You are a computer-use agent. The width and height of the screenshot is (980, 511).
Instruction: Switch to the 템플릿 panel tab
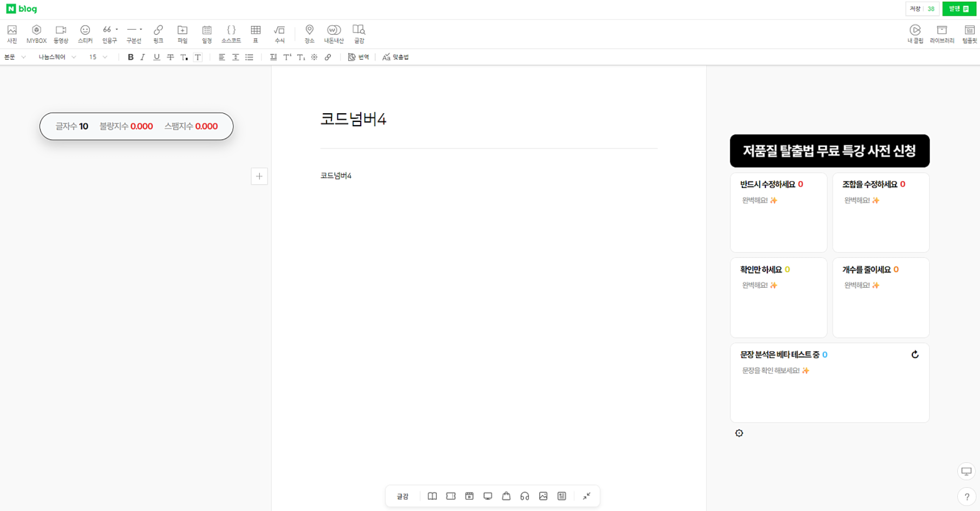pyautogui.click(x=970, y=33)
